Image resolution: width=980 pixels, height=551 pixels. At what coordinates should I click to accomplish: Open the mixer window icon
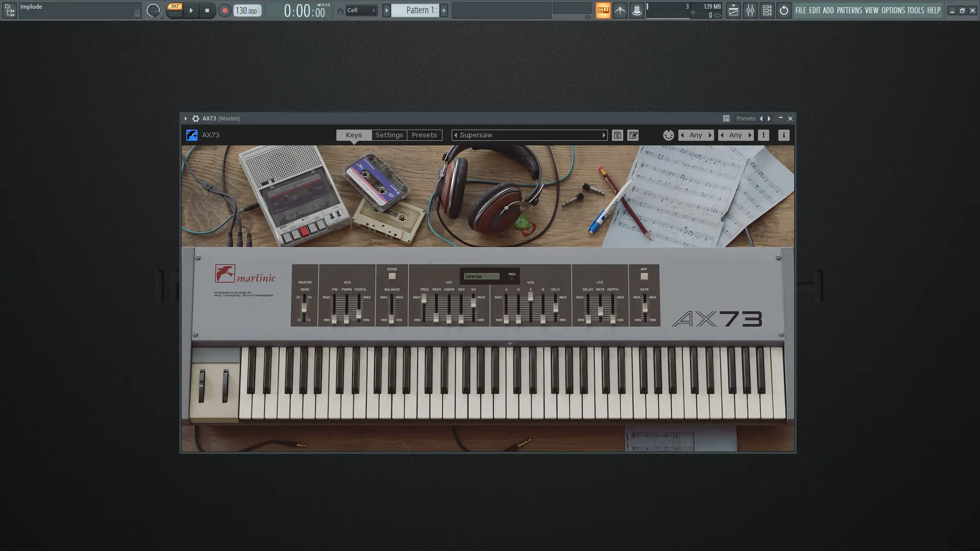click(x=750, y=10)
